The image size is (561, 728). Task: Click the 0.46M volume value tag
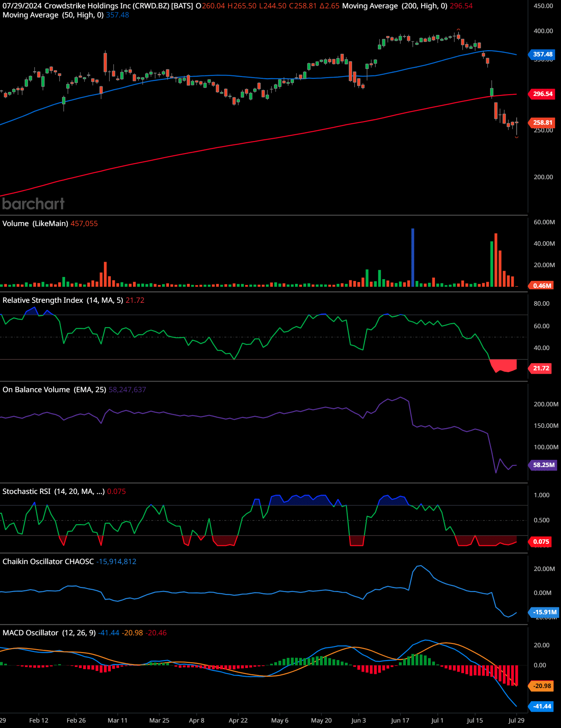coord(541,286)
